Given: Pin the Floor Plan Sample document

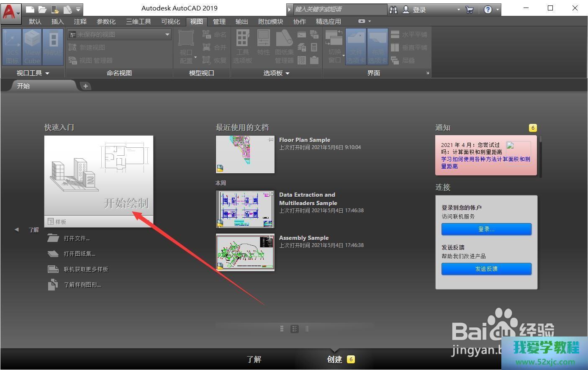Looking at the screenshot, I should pyautogui.click(x=271, y=140).
